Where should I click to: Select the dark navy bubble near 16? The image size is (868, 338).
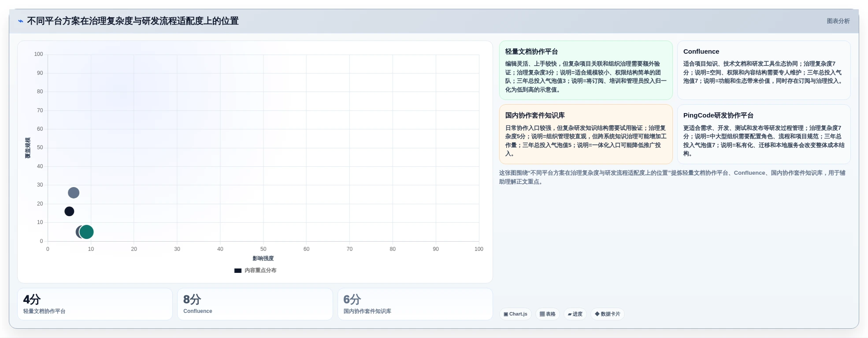click(x=69, y=212)
